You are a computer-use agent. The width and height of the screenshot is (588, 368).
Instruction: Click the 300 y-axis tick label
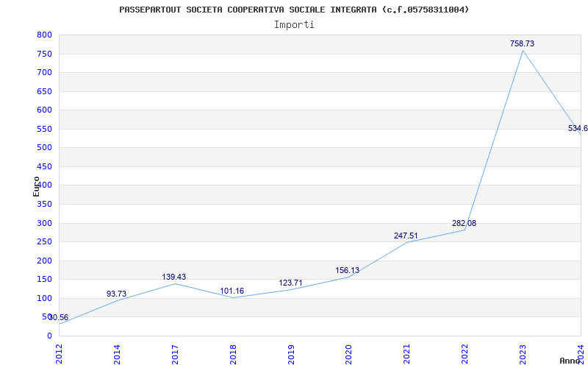[44, 224]
